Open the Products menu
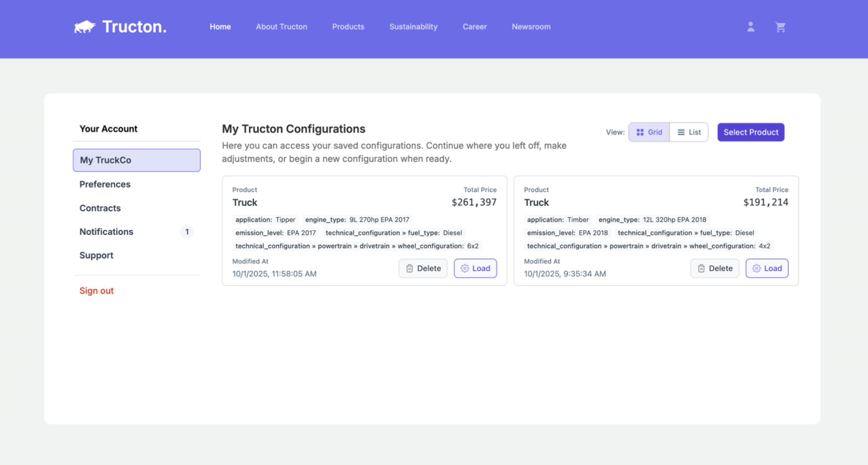This screenshot has height=465, width=868. click(348, 27)
